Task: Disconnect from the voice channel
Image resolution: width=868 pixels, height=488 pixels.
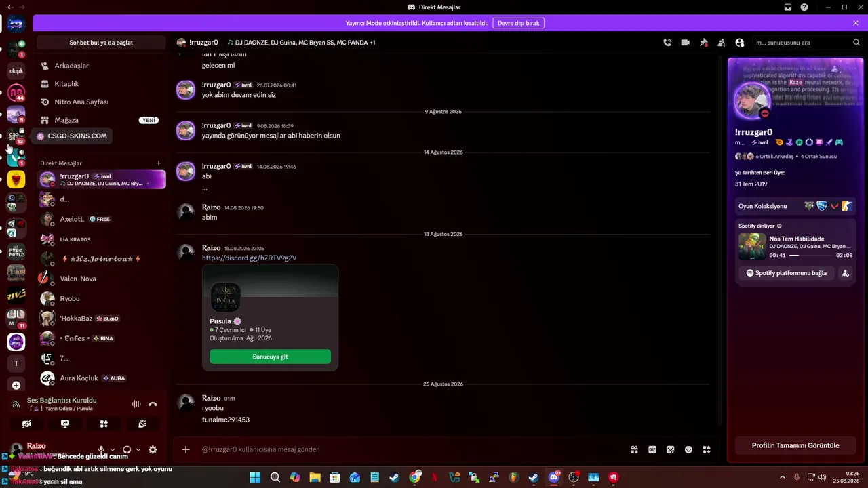Action: click(153, 404)
